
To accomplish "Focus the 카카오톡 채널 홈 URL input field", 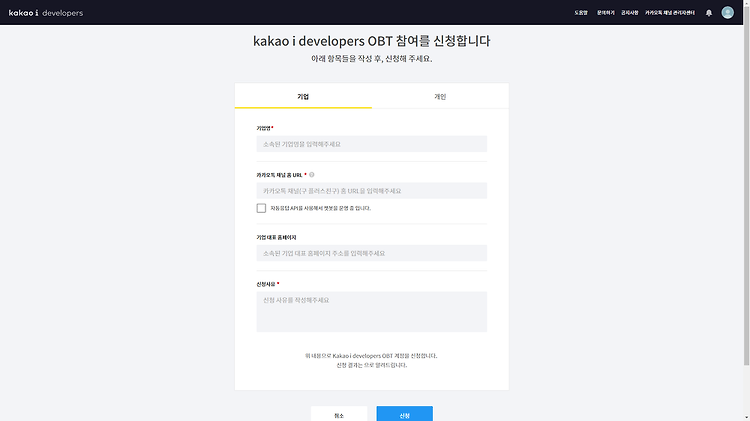I will tap(372, 191).
